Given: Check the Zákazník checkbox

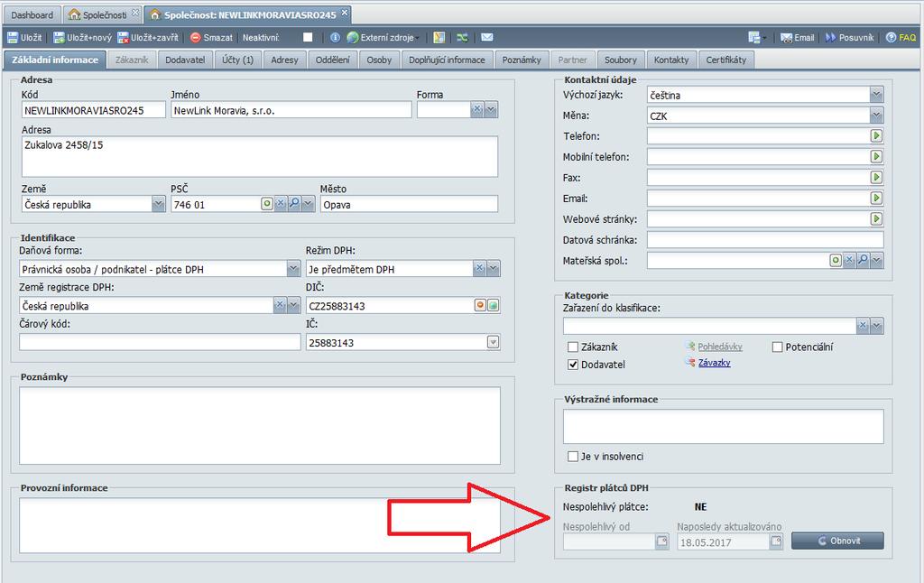Looking at the screenshot, I should [572, 347].
